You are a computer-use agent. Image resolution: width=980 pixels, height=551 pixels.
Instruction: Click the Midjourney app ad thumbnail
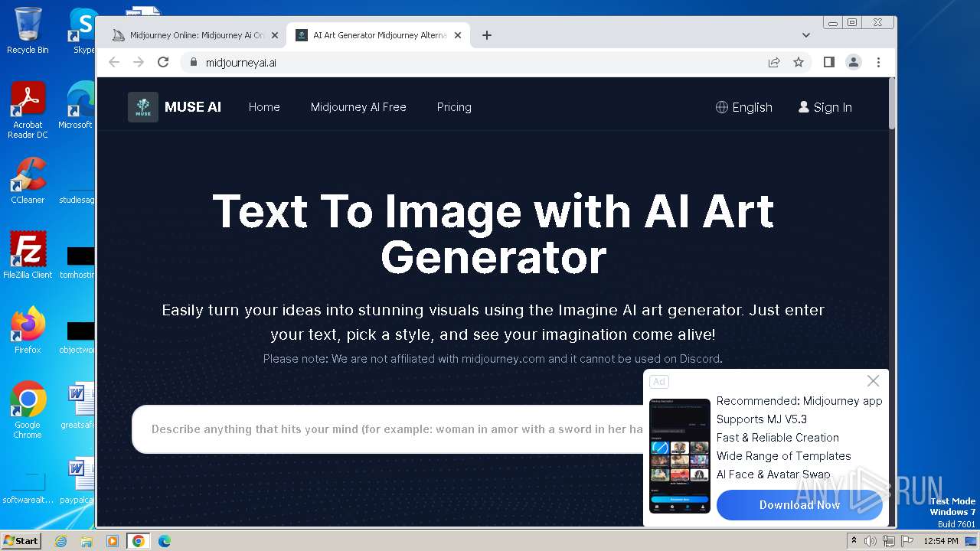(x=680, y=456)
